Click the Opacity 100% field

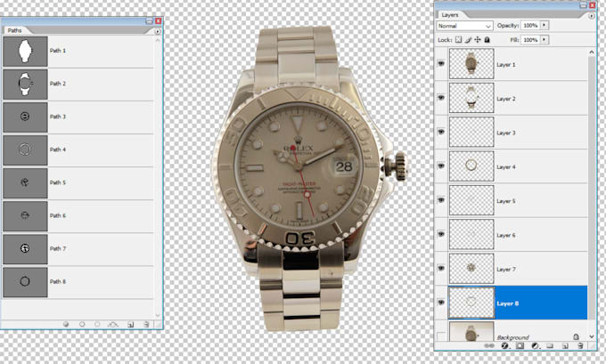click(530, 25)
